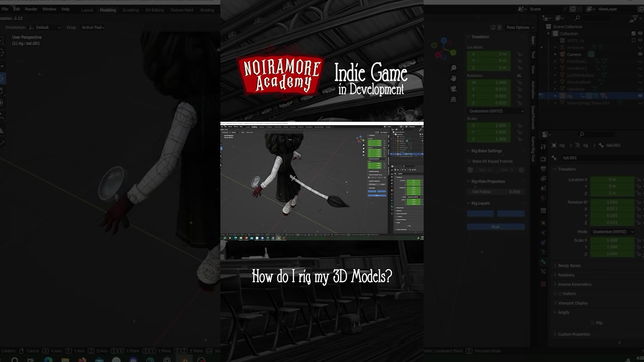Switch to the Sculpting workspace tab
Image resolution: width=644 pixels, height=362 pixels.
[x=131, y=10]
